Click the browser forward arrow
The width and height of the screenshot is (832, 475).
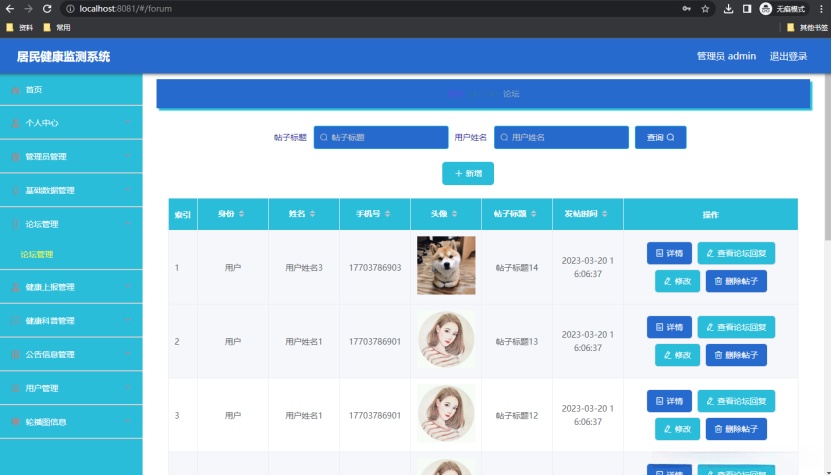pyautogui.click(x=28, y=8)
